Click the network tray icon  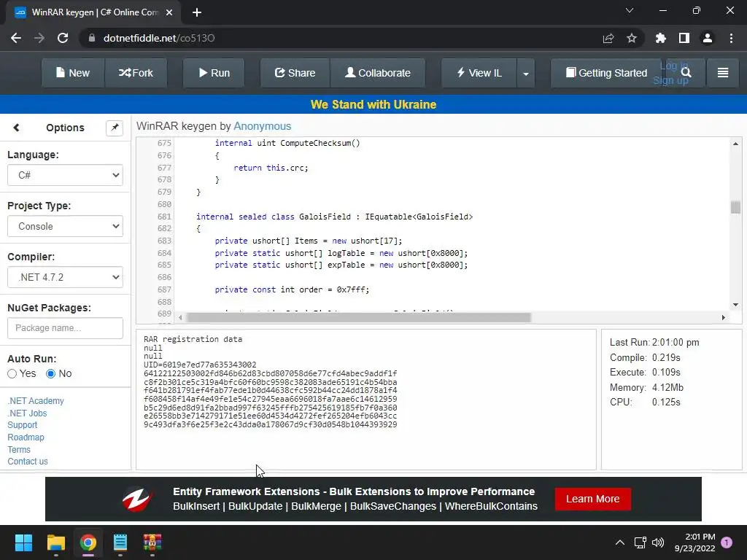tap(640, 542)
